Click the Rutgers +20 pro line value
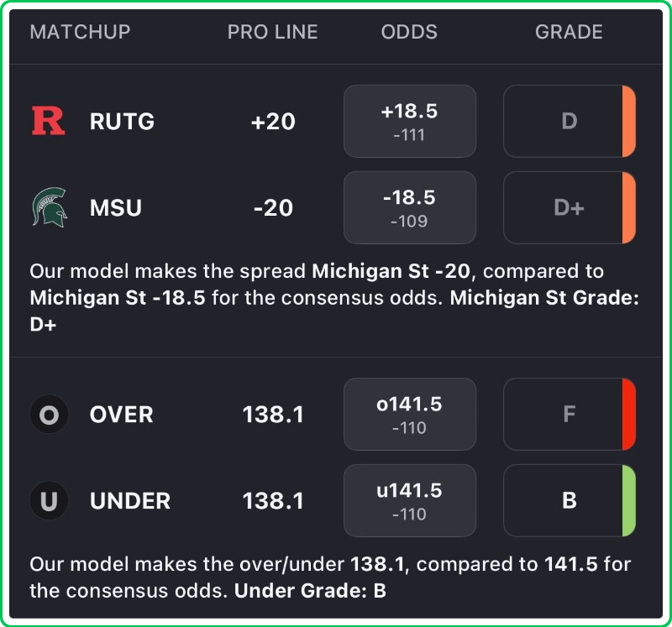 273,121
